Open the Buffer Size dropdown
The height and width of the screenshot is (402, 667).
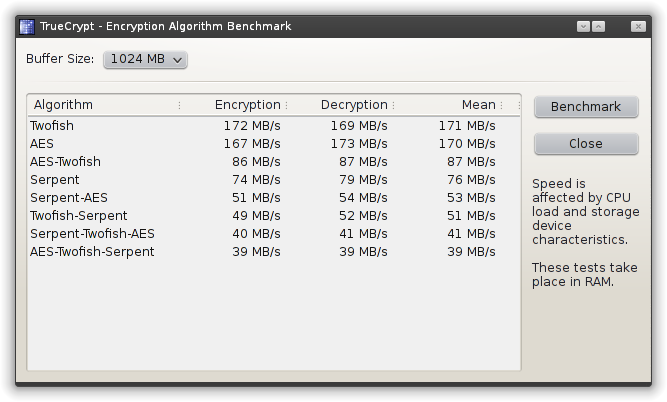[x=145, y=60]
